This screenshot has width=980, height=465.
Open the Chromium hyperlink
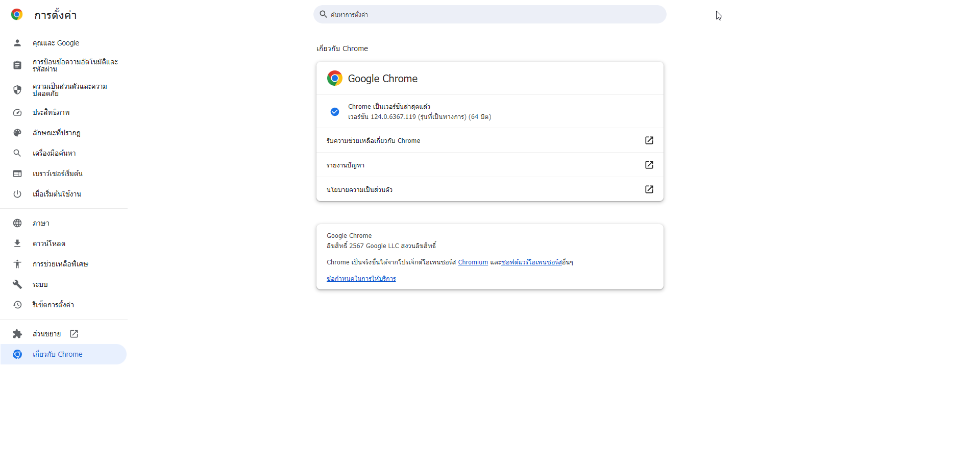coord(473,262)
